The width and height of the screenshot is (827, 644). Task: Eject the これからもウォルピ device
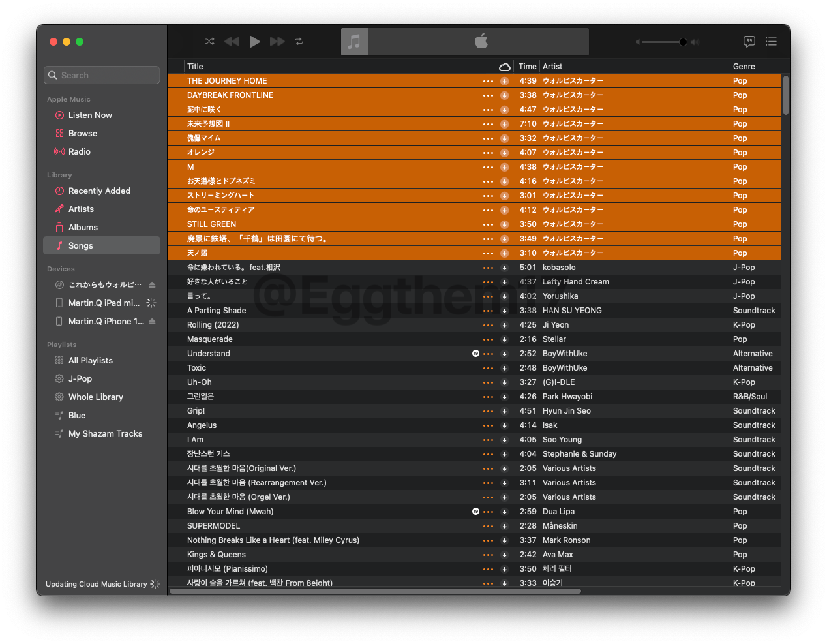(152, 284)
